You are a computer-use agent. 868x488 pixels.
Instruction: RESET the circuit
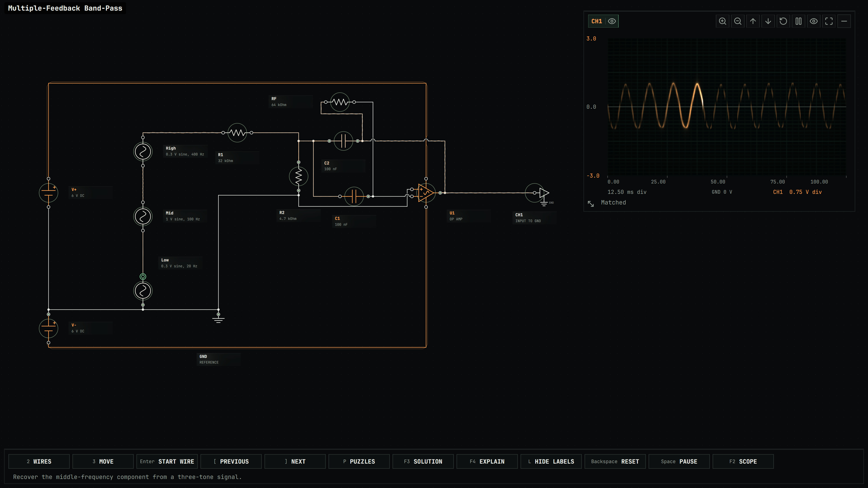[x=615, y=461]
